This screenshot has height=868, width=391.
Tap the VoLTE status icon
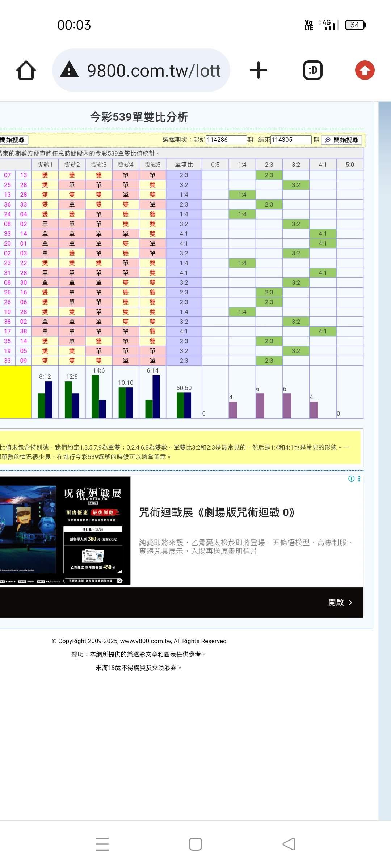click(x=309, y=25)
